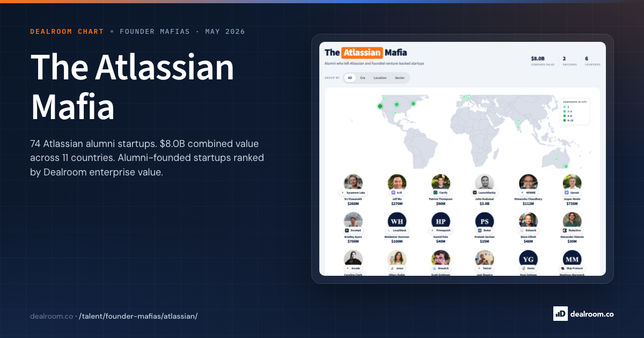Click the Primepoint company badge
644x338 pixels.
coord(441,230)
